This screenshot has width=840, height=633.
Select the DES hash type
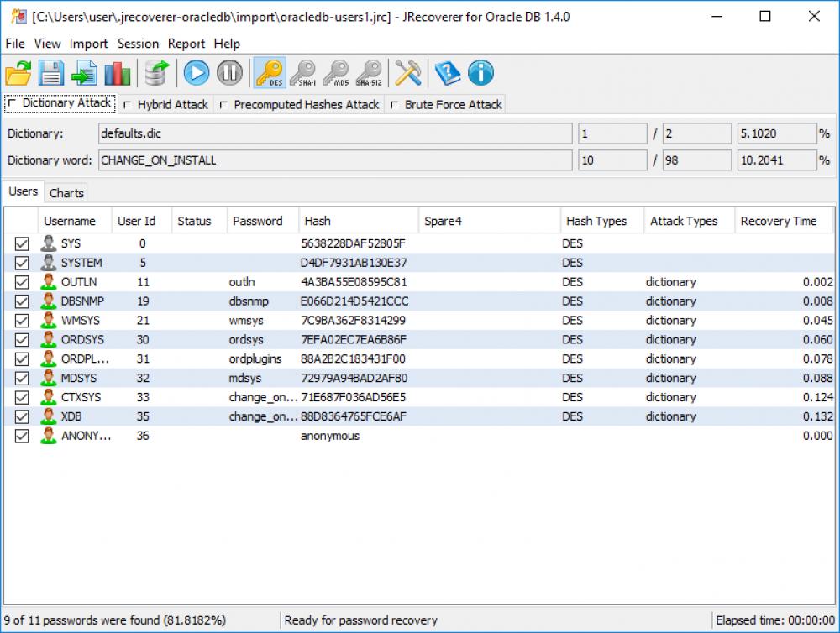tap(270, 73)
